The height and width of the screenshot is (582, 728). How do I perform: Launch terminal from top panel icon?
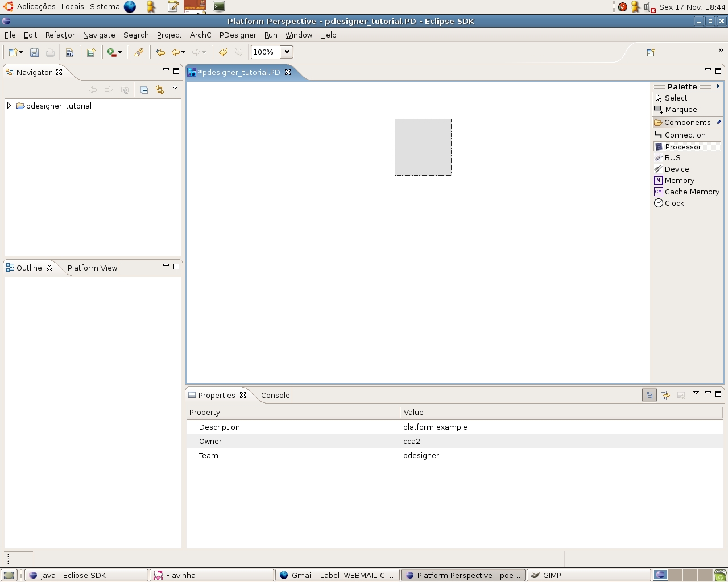(219, 6)
